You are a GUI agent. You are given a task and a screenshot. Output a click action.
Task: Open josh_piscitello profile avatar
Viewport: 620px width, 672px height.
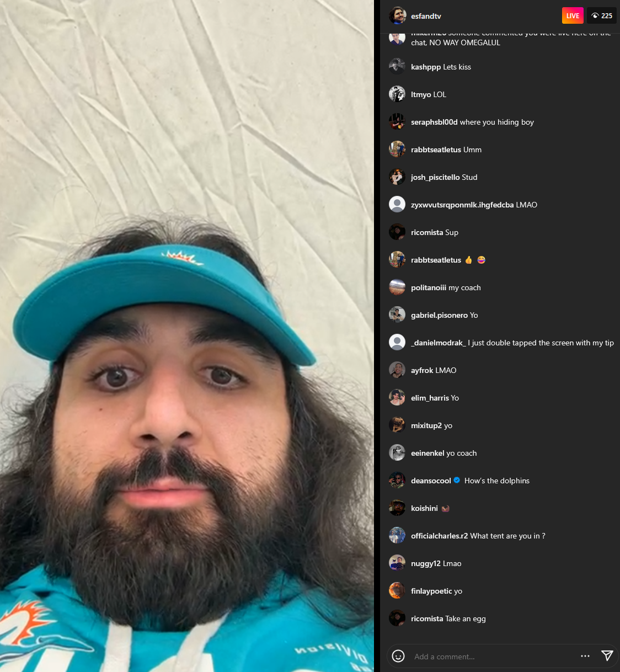tap(397, 177)
